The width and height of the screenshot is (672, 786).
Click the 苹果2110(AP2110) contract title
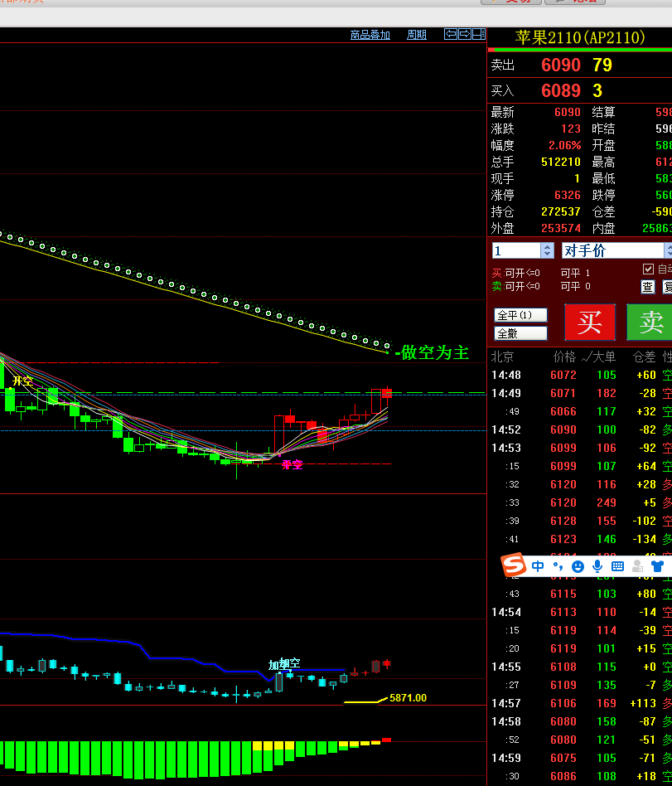(580, 37)
